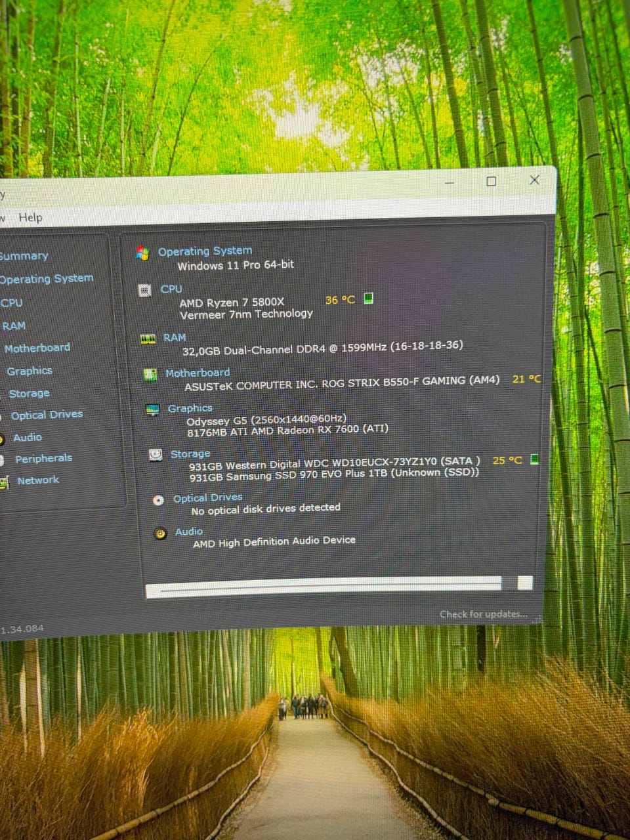Click the CPU heading link in summary

click(x=171, y=289)
